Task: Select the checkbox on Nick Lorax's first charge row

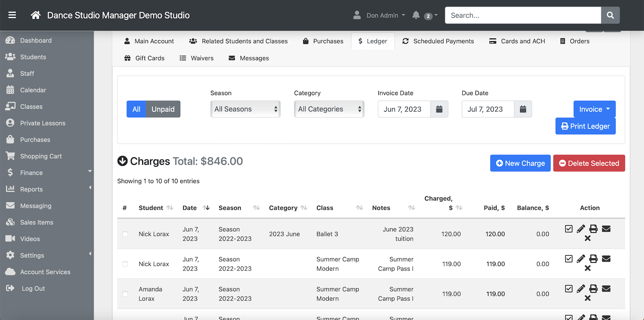Action: [x=125, y=234]
